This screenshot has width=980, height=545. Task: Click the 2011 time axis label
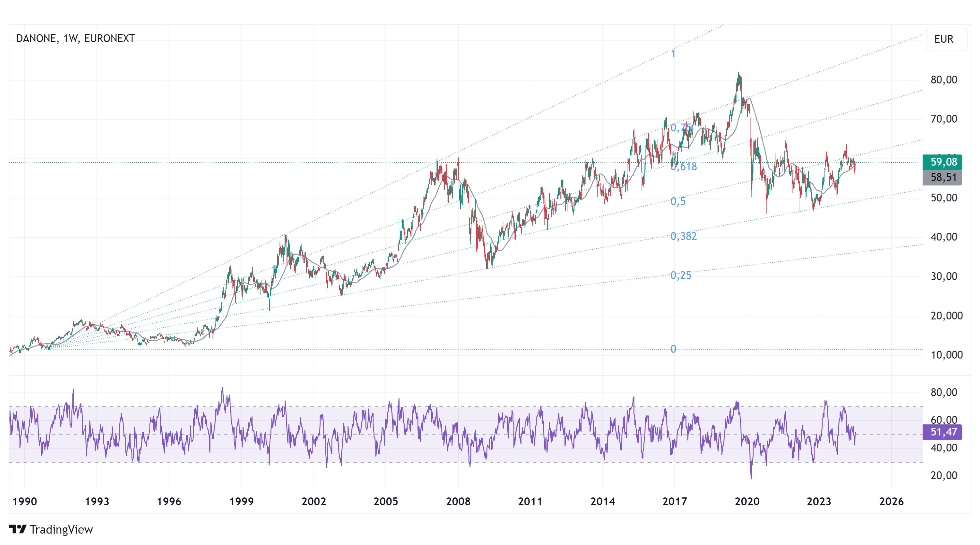click(530, 502)
